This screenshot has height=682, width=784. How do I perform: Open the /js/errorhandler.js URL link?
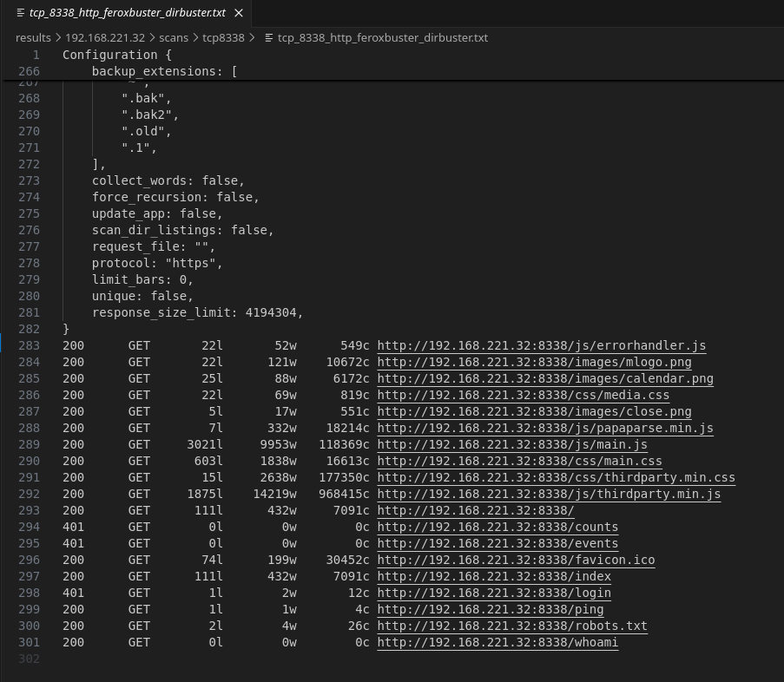pos(541,345)
